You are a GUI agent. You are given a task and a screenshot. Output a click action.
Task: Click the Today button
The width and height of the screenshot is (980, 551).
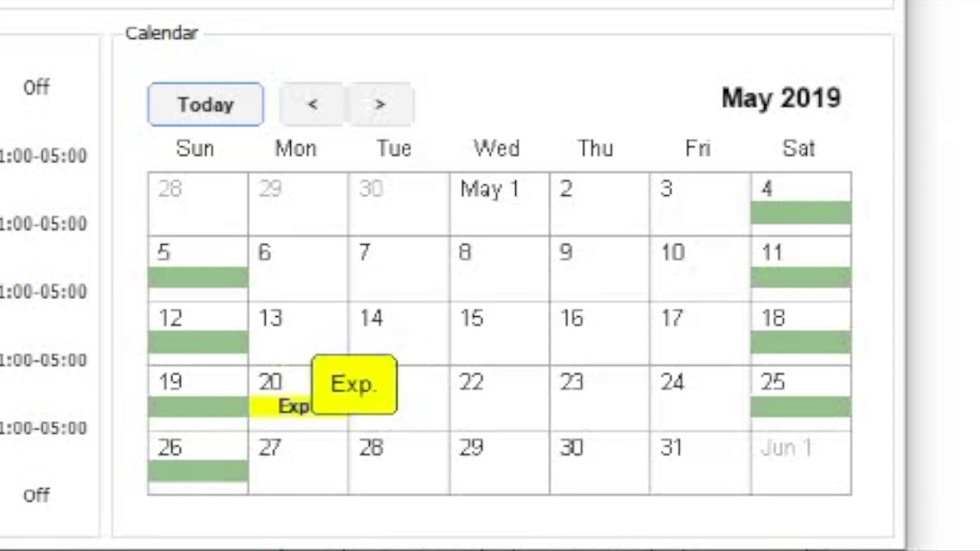coord(206,105)
